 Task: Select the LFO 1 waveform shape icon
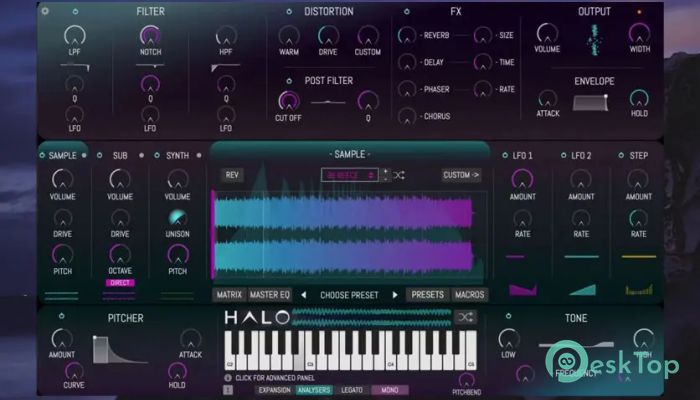[523, 290]
